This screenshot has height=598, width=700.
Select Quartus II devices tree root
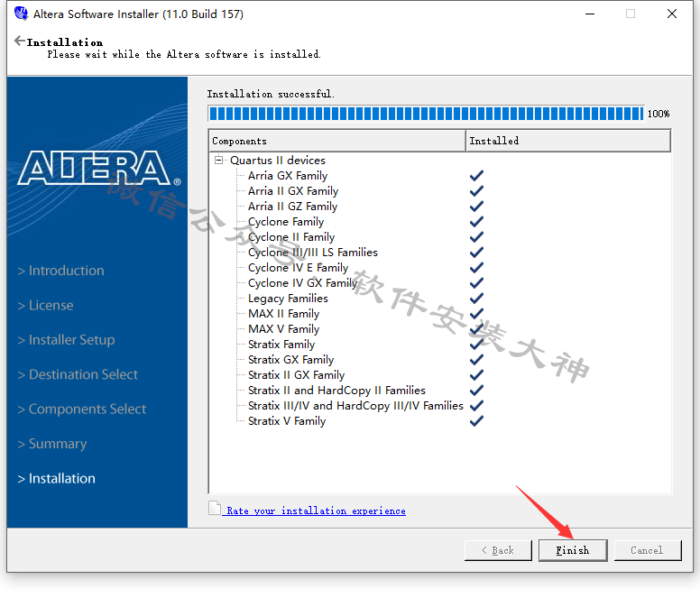(278, 161)
